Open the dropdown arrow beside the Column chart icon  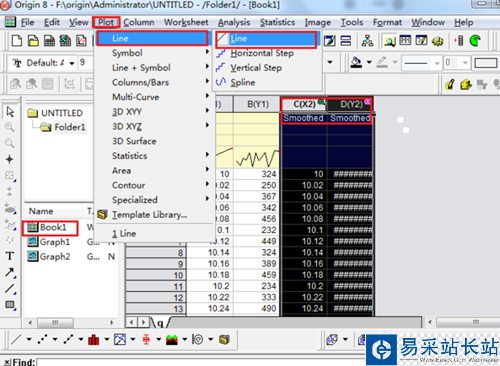(x=107, y=340)
